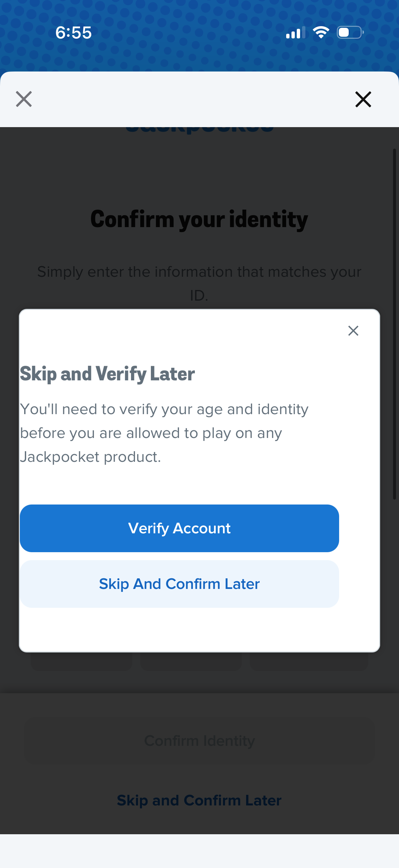
Task: Tap the Skip and Verify Later title
Action: [x=108, y=374]
